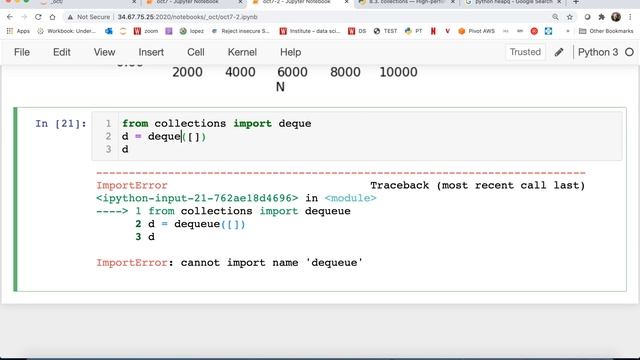Image resolution: width=640 pixels, height=360 pixels.
Task: Bookmark this page with the star icon
Action: (x=569, y=17)
